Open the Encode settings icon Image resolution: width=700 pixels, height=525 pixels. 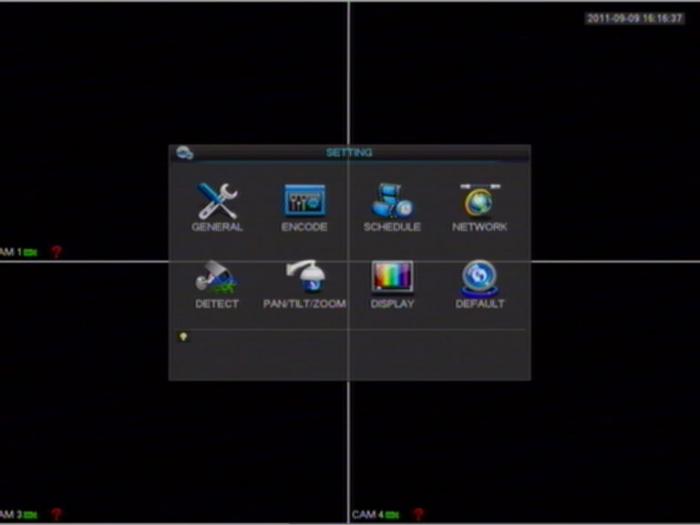[x=304, y=201]
